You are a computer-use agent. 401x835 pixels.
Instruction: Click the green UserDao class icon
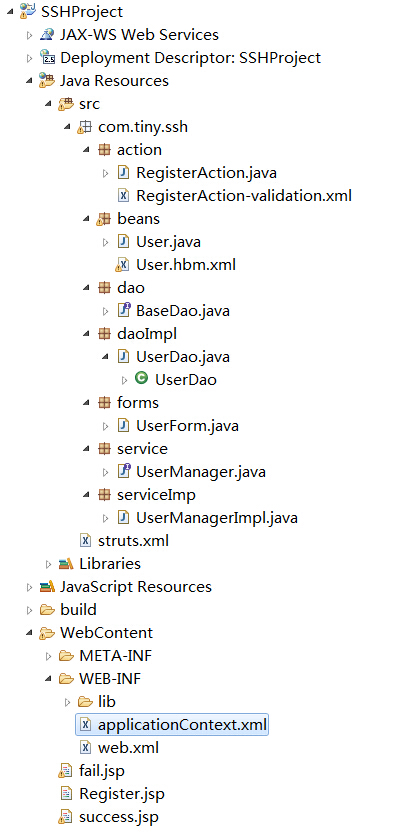pyautogui.click(x=141, y=379)
